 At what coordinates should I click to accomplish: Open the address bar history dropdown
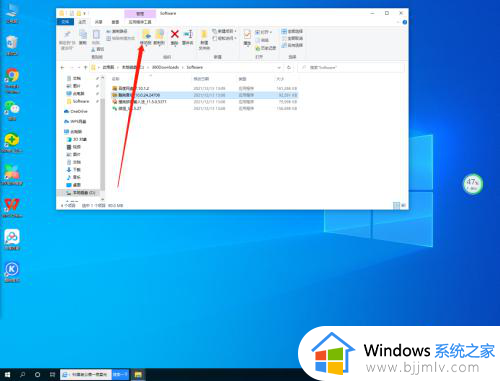coord(279,67)
